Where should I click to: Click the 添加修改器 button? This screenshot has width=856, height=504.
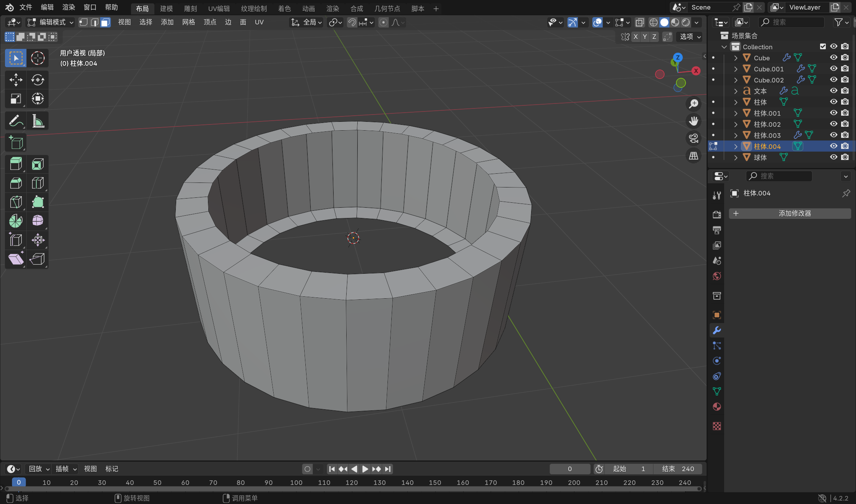tap(790, 213)
